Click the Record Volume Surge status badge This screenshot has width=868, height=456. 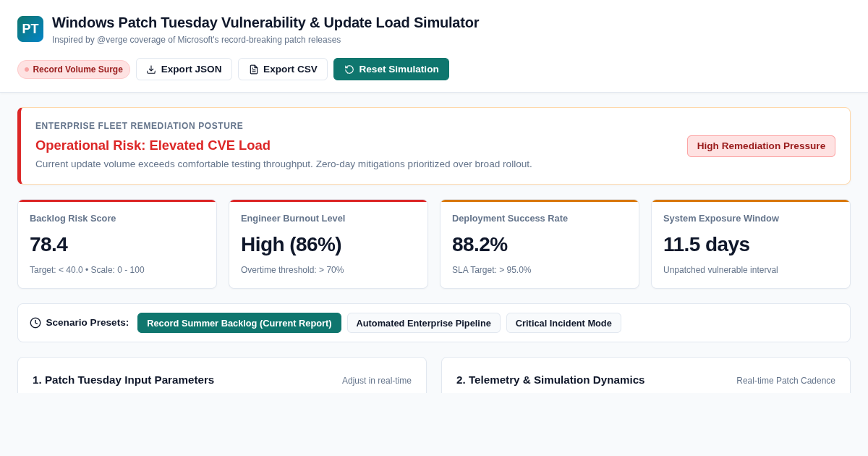[74, 69]
